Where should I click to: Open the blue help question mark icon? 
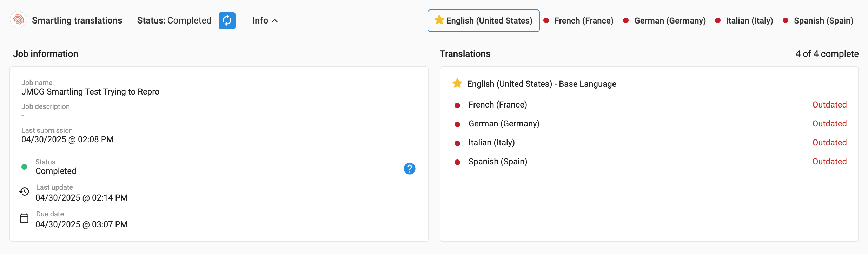[x=409, y=169]
